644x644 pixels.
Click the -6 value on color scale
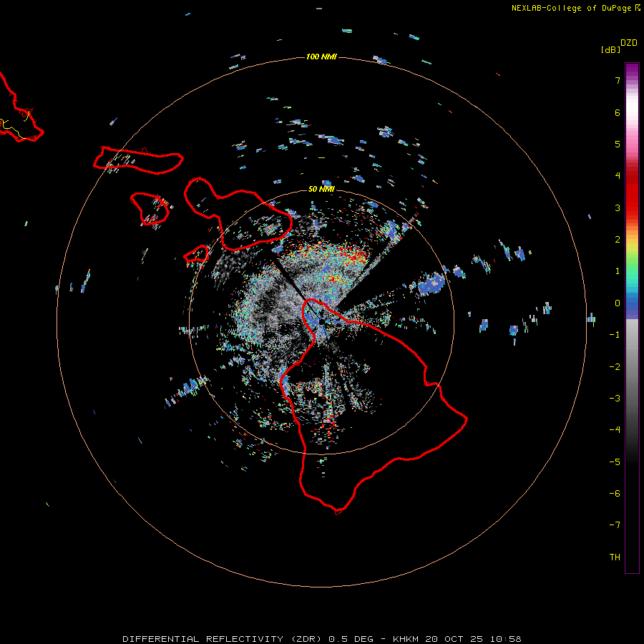(615, 494)
